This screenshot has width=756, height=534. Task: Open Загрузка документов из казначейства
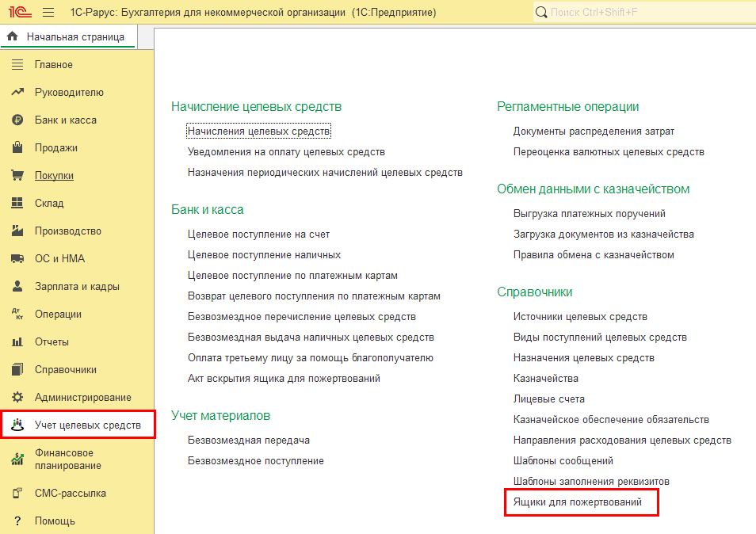pyautogui.click(x=604, y=235)
